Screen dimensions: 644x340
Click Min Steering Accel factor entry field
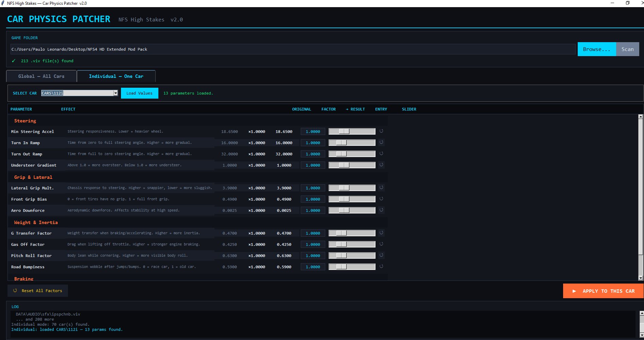[313, 132]
